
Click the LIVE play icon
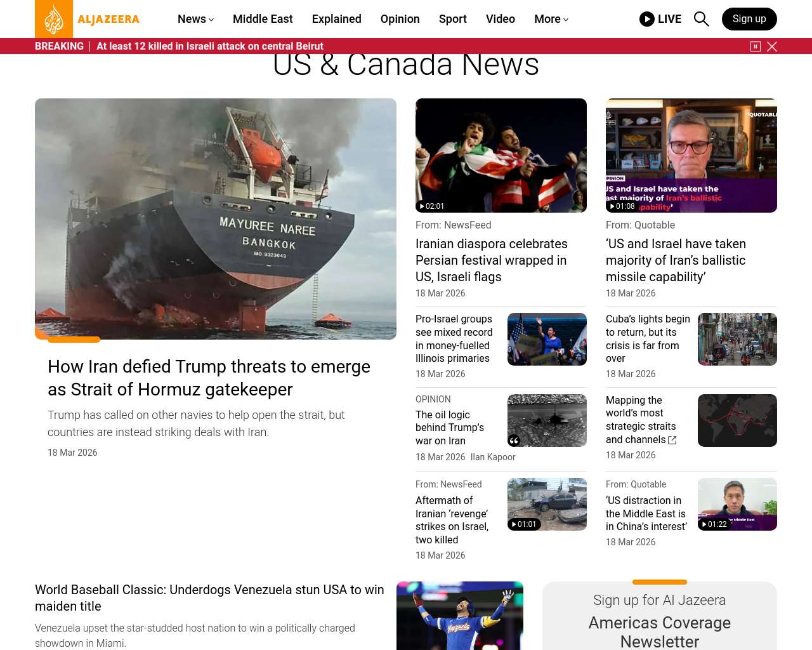tap(646, 19)
